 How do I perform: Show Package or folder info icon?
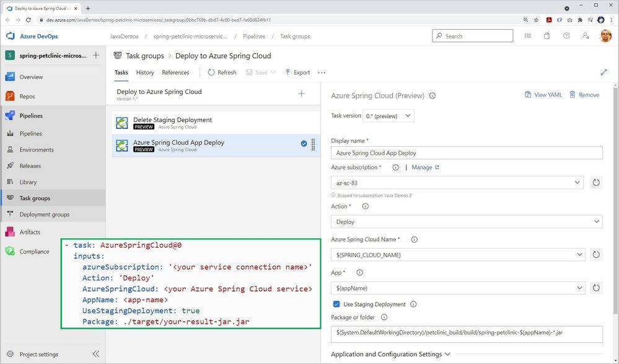click(x=384, y=317)
